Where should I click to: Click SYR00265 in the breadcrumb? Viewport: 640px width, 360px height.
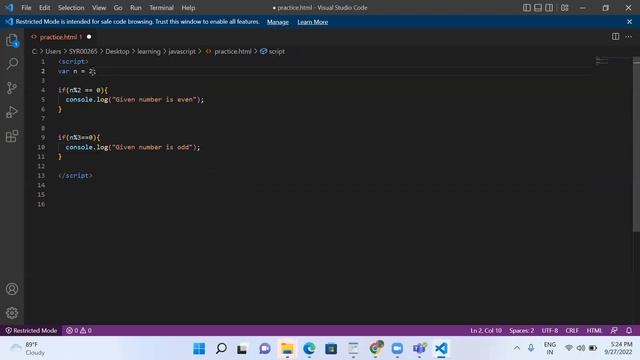click(83, 51)
